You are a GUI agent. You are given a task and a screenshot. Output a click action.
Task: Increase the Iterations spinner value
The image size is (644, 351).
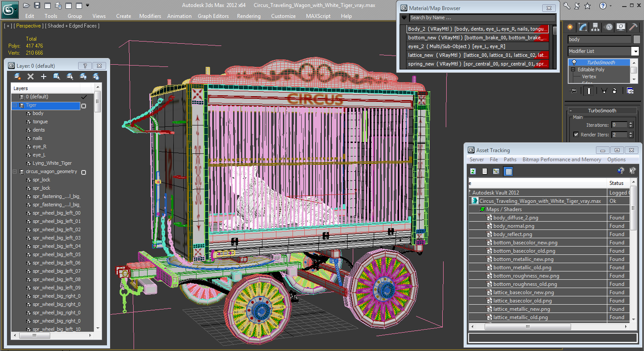coord(630,123)
